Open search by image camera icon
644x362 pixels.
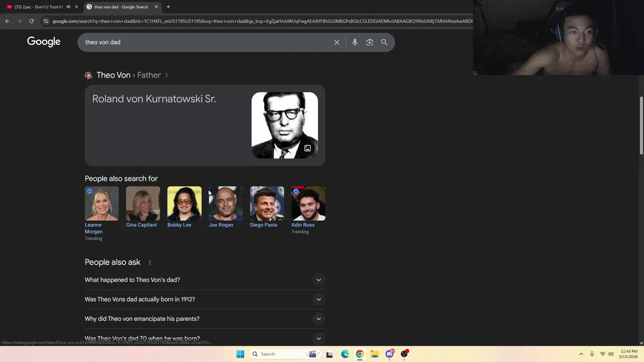click(x=369, y=42)
